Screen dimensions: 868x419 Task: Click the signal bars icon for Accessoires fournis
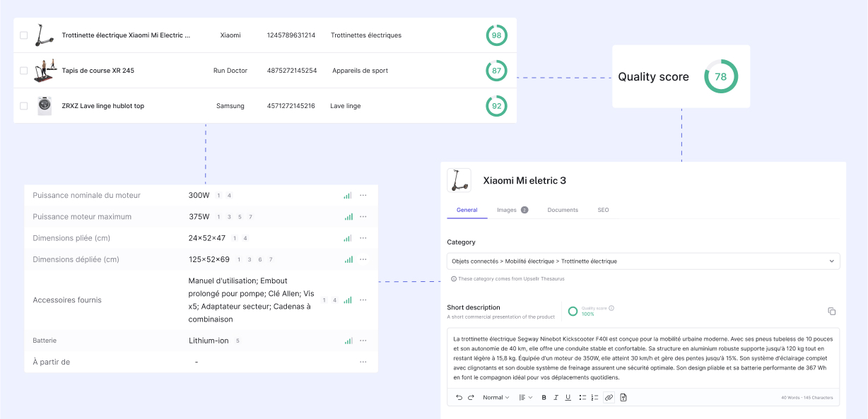(348, 300)
